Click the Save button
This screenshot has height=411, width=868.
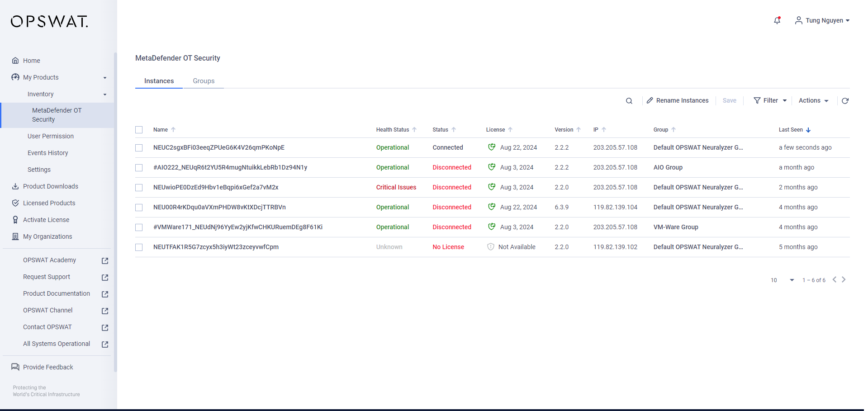729,100
